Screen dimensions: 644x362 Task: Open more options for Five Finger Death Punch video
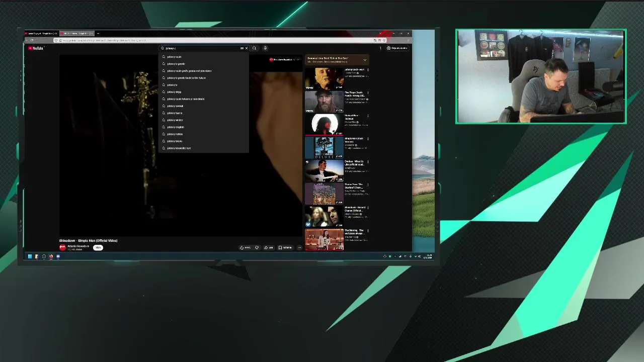pyautogui.click(x=368, y=93)
